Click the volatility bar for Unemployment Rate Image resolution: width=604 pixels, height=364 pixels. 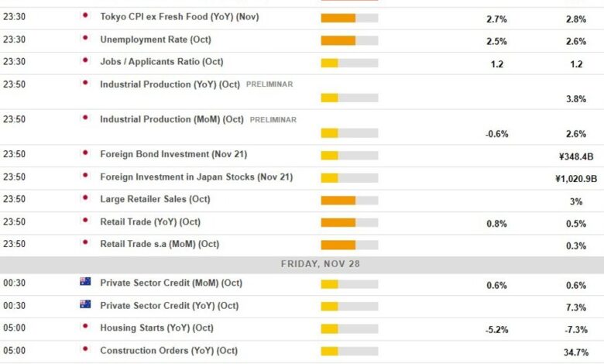(349, 40)
